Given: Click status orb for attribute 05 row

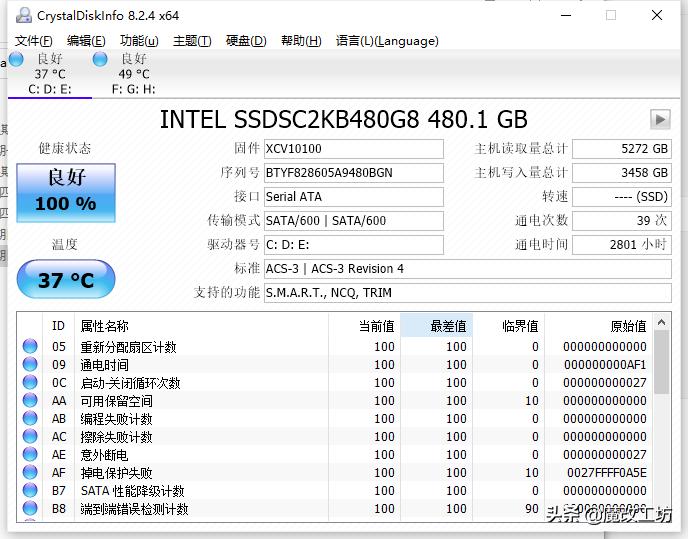Looking at the screenshot, I should point(30,347).
